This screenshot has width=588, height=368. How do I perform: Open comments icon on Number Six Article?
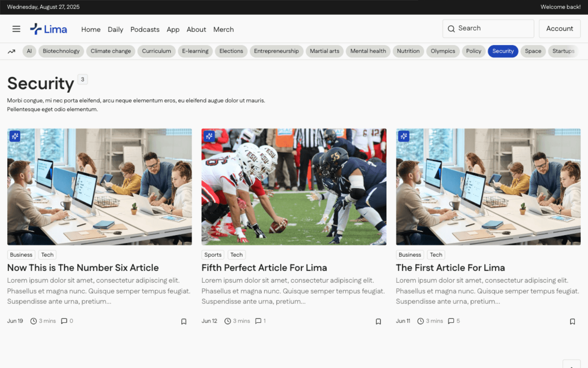64,321
